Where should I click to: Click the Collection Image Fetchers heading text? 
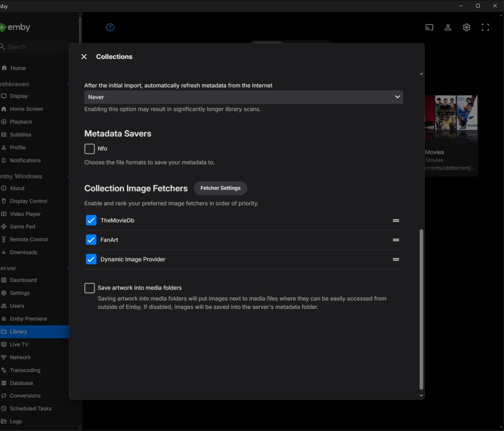tap(136, 188)
